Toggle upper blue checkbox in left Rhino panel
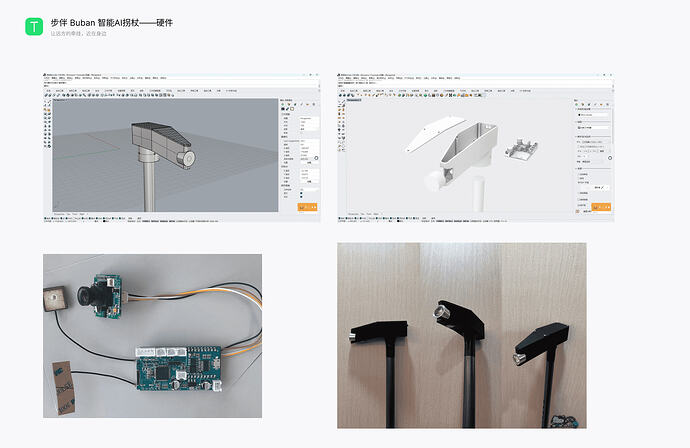 (x=301, y=193)
